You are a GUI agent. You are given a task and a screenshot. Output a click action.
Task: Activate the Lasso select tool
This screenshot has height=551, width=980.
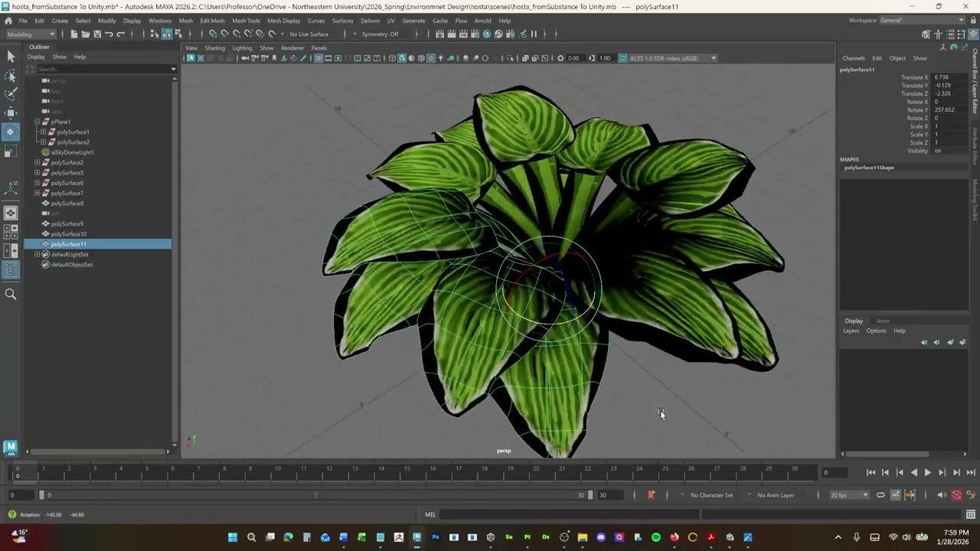(x=11, y=76)
